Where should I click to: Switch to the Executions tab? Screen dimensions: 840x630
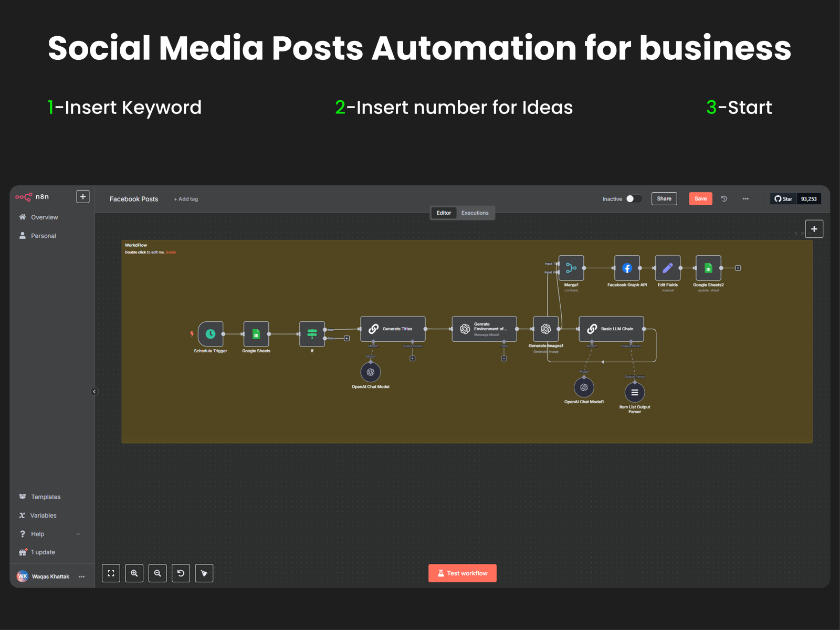[x=475, y=213]
